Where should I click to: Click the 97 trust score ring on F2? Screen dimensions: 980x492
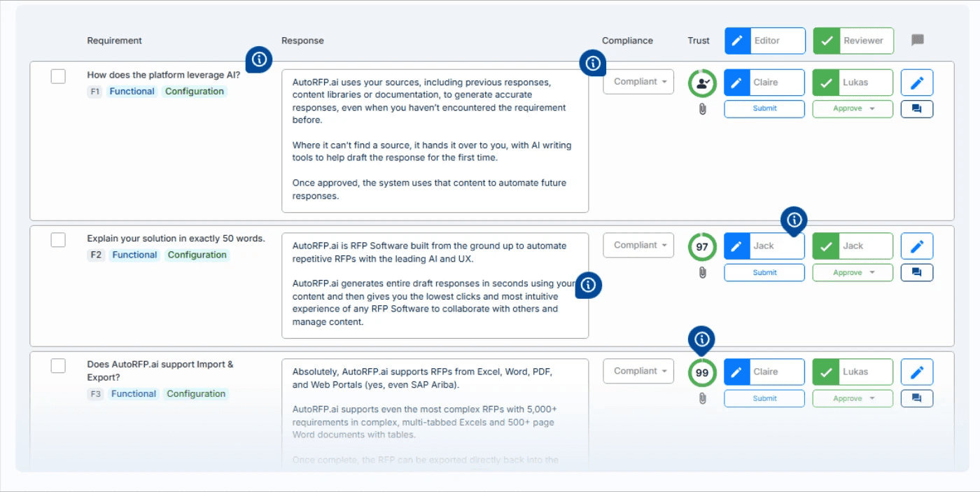(701, 246)
